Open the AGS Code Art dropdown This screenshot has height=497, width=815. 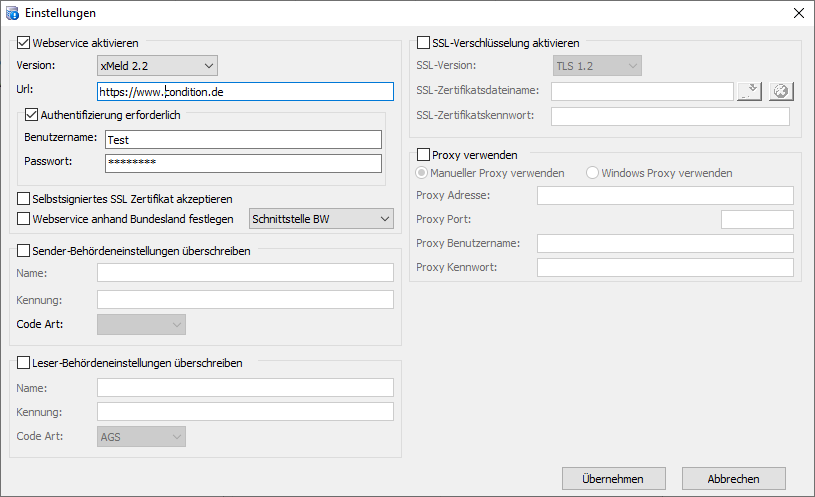[x=141, y=436]
